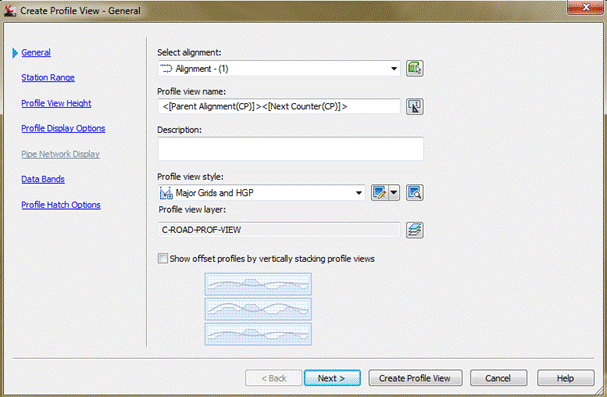This screenshot has height=397, width=607.
Task: Click the greyed-out Back button
Action: click(x=273, y=378)
